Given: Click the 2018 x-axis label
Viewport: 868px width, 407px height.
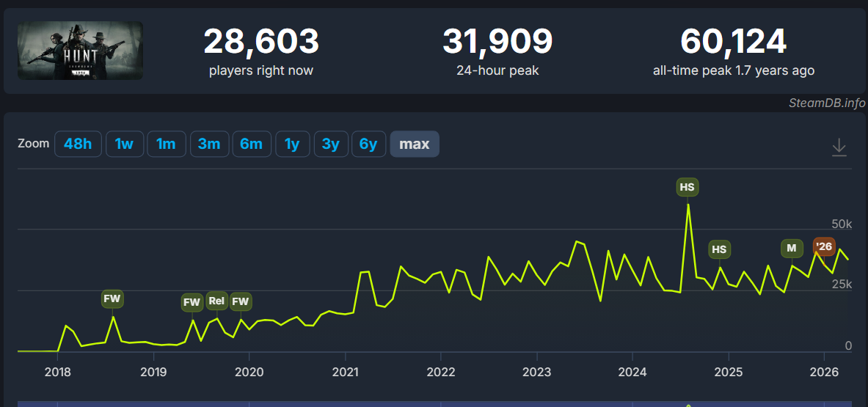Looking at the screenshot, I should (57, 371).
